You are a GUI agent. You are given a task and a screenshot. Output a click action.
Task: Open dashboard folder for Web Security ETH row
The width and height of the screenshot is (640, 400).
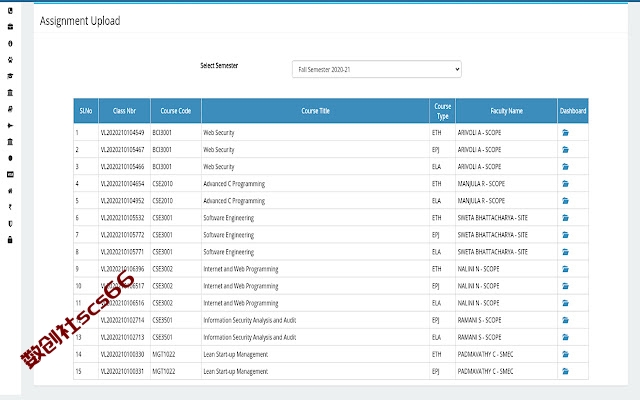coord(565,133)
